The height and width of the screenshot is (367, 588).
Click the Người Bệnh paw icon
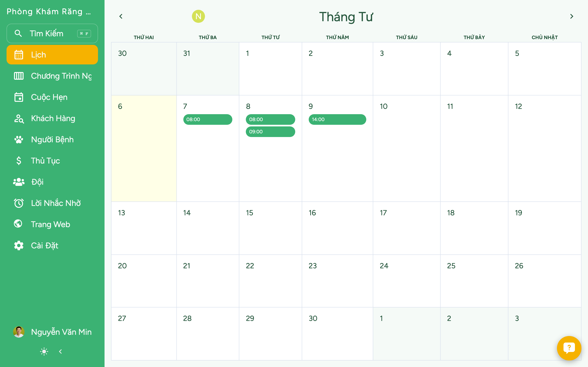click(x=19, y=140)
